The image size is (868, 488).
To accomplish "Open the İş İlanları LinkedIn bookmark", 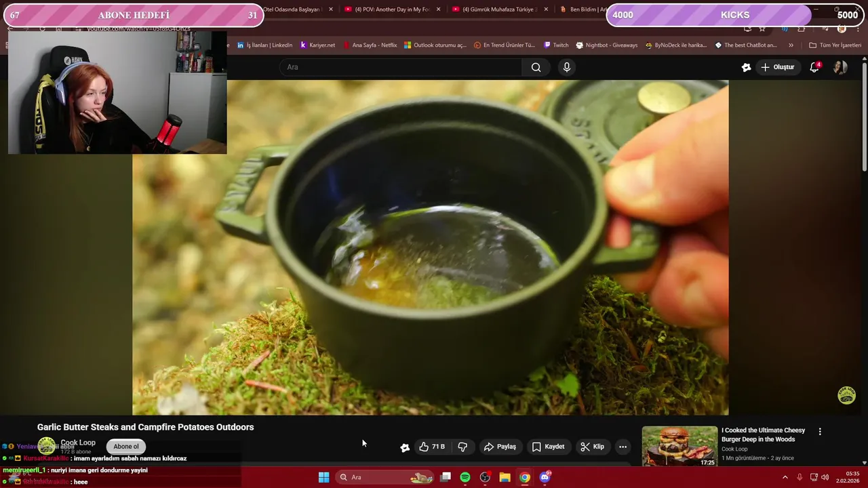I will (x=265, y=45).
